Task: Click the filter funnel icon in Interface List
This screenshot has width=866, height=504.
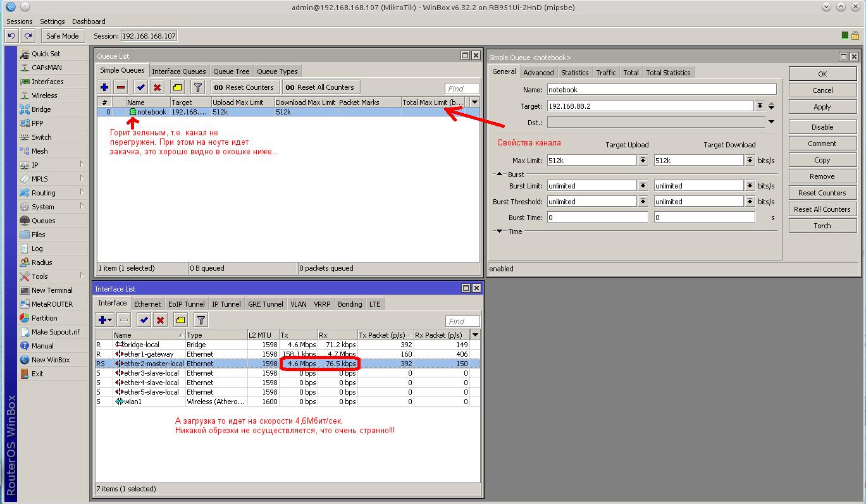Action: point(201,320)
